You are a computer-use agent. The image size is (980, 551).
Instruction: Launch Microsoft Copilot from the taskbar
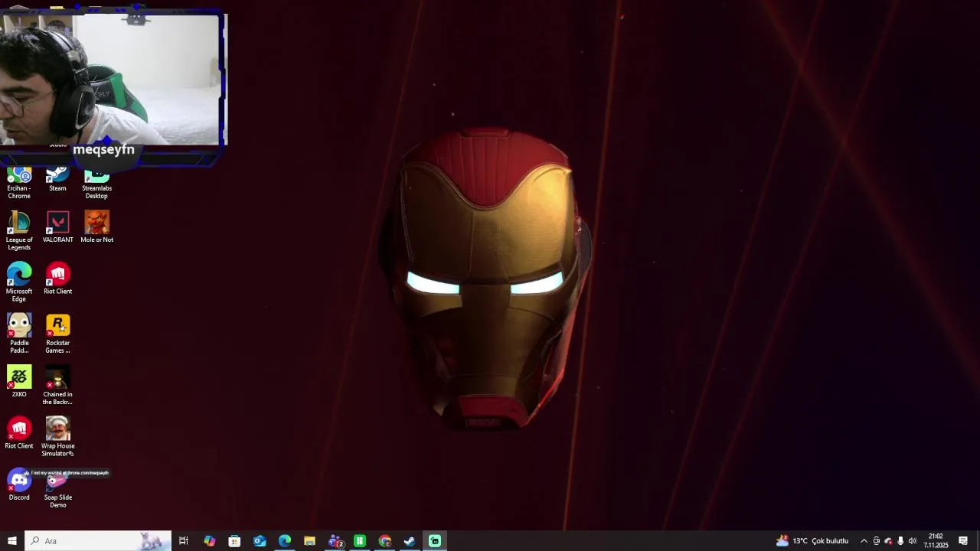(209, 541)
